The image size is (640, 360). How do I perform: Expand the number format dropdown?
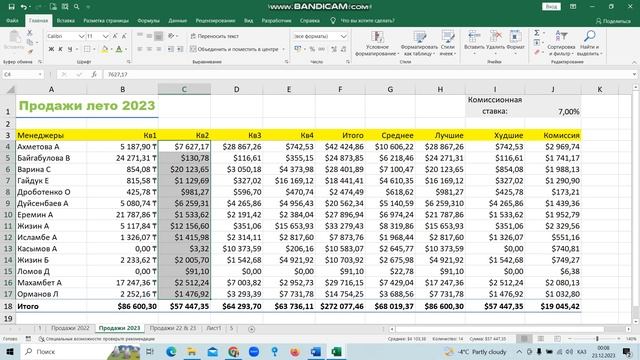click(343, 36)
